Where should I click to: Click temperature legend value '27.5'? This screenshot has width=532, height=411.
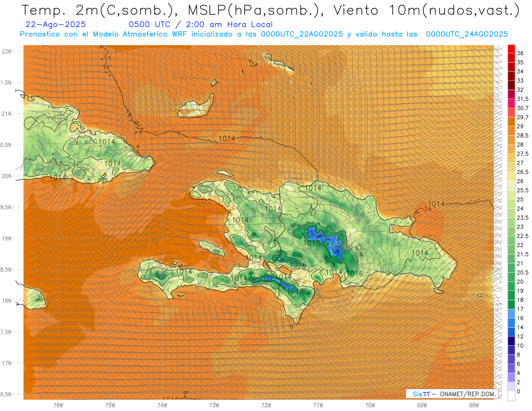523,154
